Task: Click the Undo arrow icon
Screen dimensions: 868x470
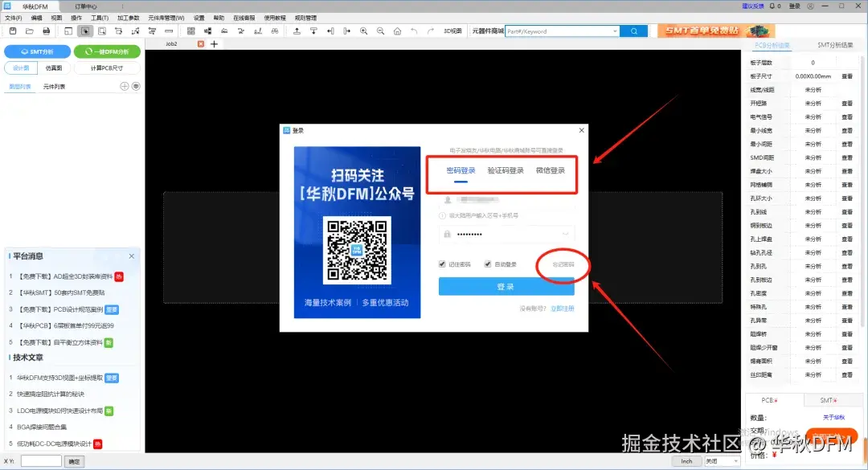Action: click(414, 31)
